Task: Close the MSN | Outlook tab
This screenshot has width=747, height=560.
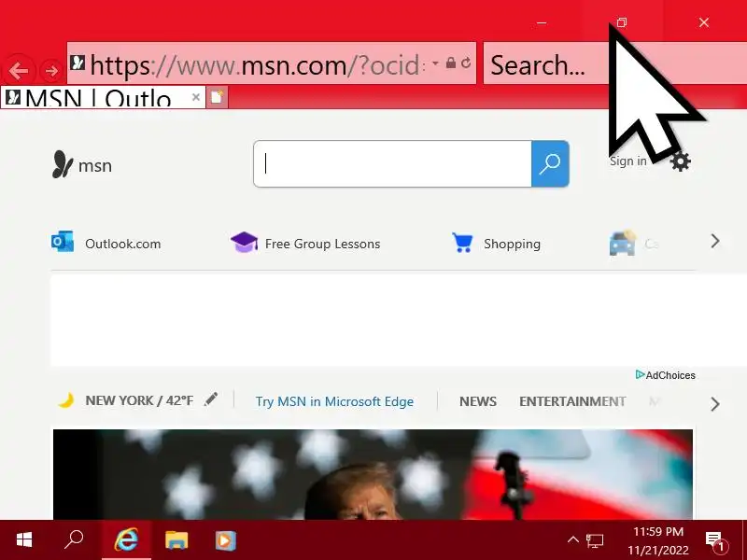Action: click(x=195, y=97)
